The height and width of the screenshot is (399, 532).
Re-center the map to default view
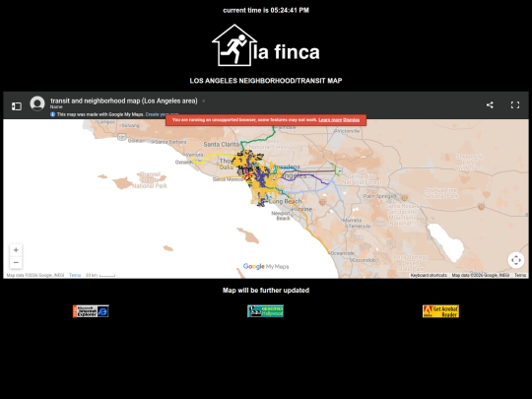(516, 260)
